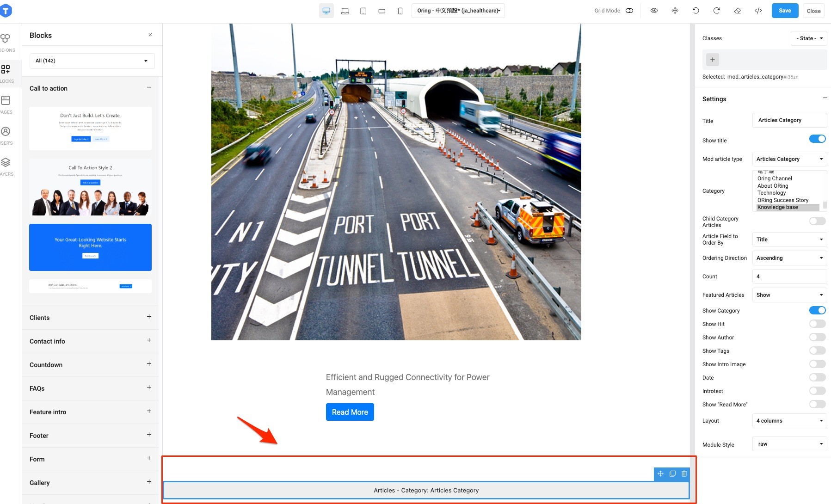Click the Save button
This screenshot has height=504, width=831.
pos(785,11)
